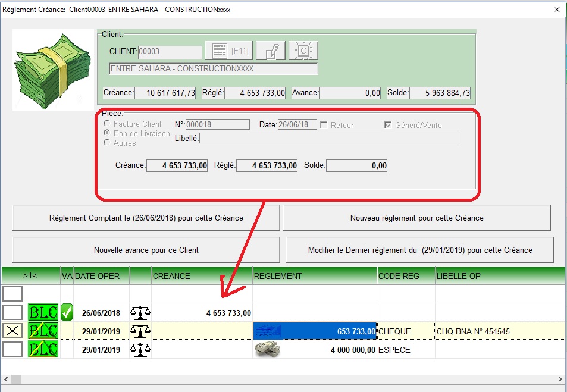The width and height of the screenshot is (567, 392).
Task: Click the Libellé input field
Action: (x=328, y=138)
